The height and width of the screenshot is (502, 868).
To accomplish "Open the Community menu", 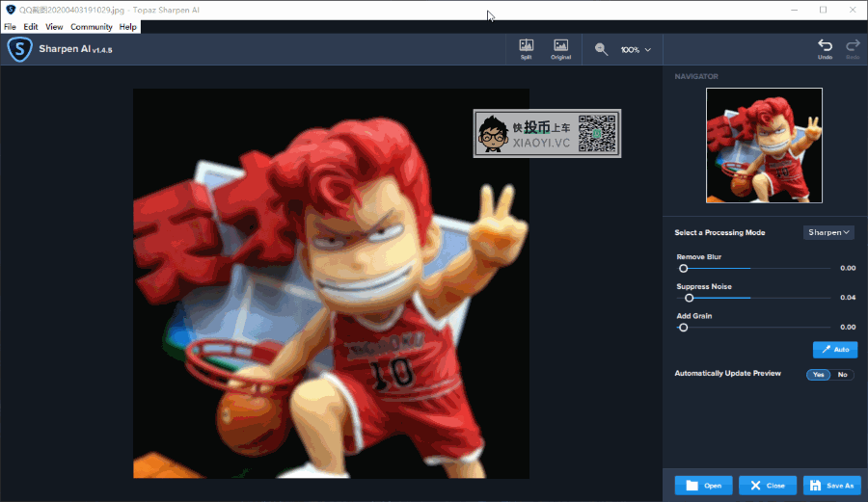I will coord(92,27).
